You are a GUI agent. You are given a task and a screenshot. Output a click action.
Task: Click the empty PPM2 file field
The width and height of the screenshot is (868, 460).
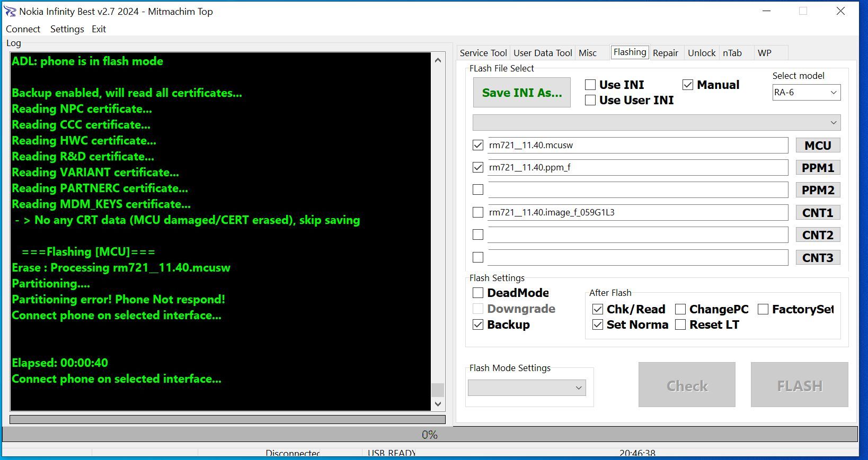coord(637,190)
